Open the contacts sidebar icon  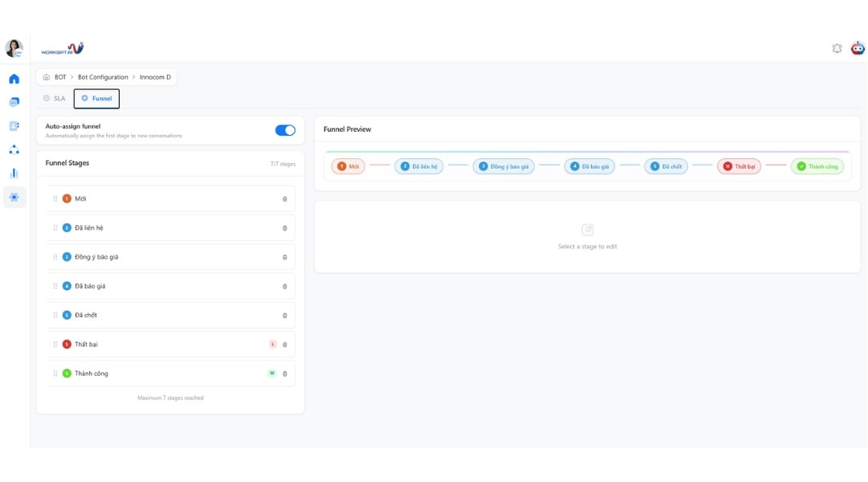click(14, 126)
